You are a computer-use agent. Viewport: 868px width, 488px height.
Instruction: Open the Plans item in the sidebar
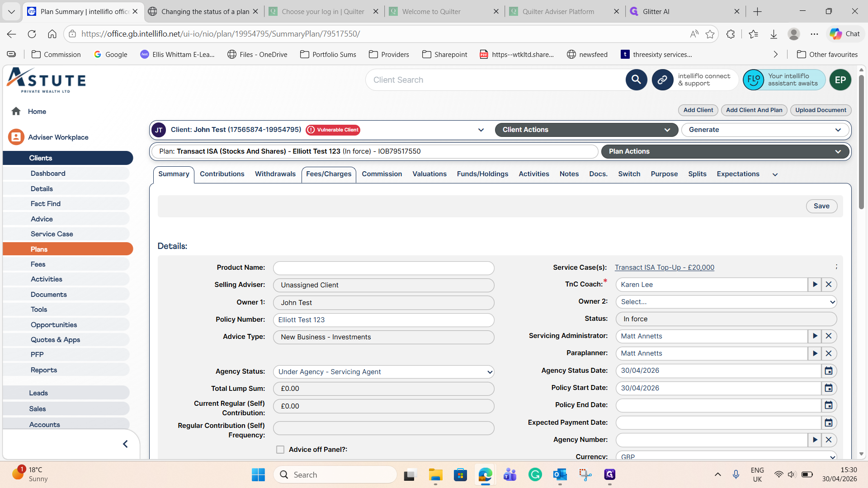click(x=68, y=249)
